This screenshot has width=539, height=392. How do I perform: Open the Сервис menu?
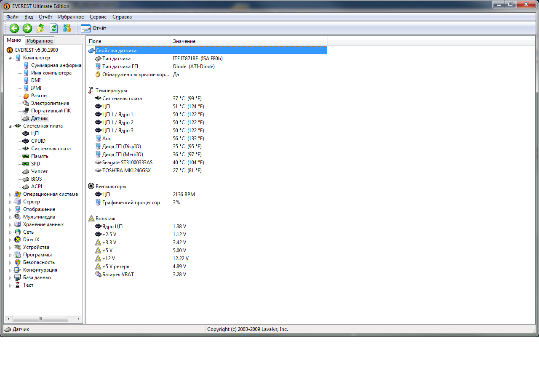point(98,17)
